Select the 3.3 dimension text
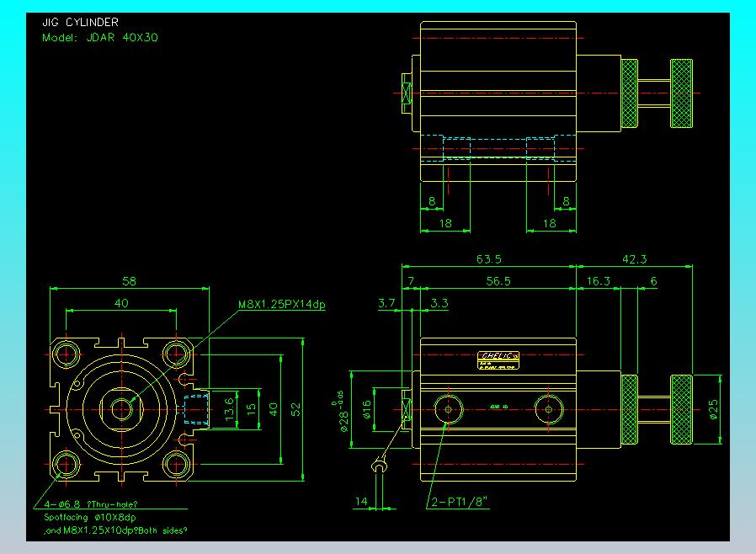The width and height of the screenshot is (756, 554). pyautogui.click(x=439, y=303)
